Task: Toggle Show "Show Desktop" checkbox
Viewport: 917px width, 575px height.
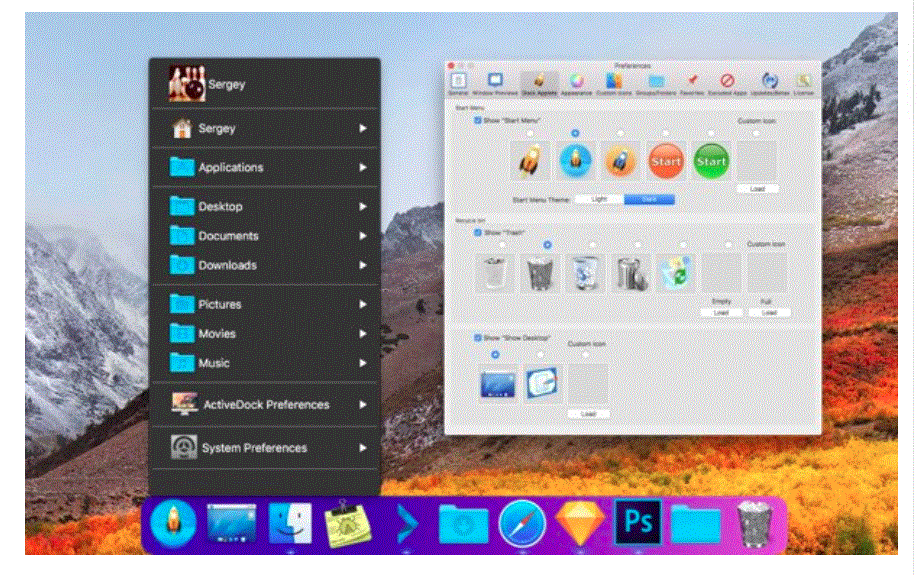Action: [x=478, y=338]
